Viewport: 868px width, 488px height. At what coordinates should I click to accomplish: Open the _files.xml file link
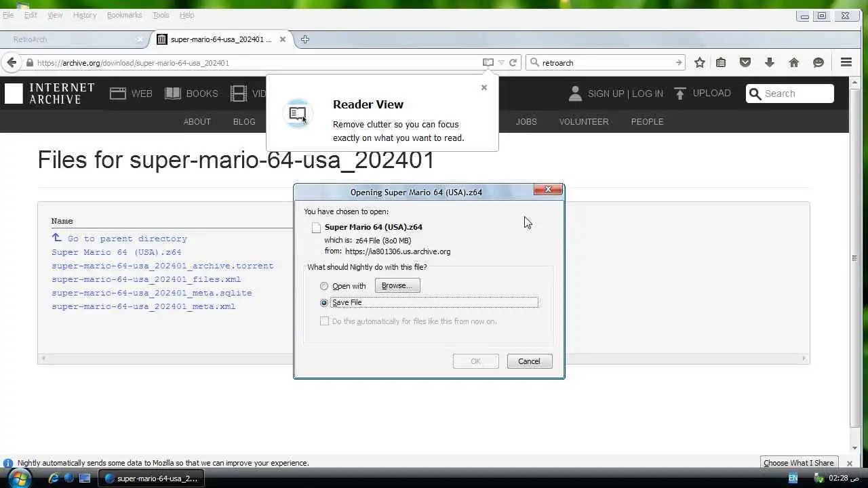pyautogui.click(x=146, y=279)
